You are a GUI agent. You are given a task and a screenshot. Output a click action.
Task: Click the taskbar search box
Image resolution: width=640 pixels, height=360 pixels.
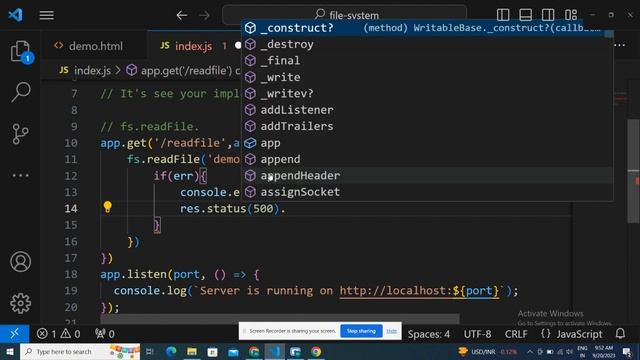(80, 351)
